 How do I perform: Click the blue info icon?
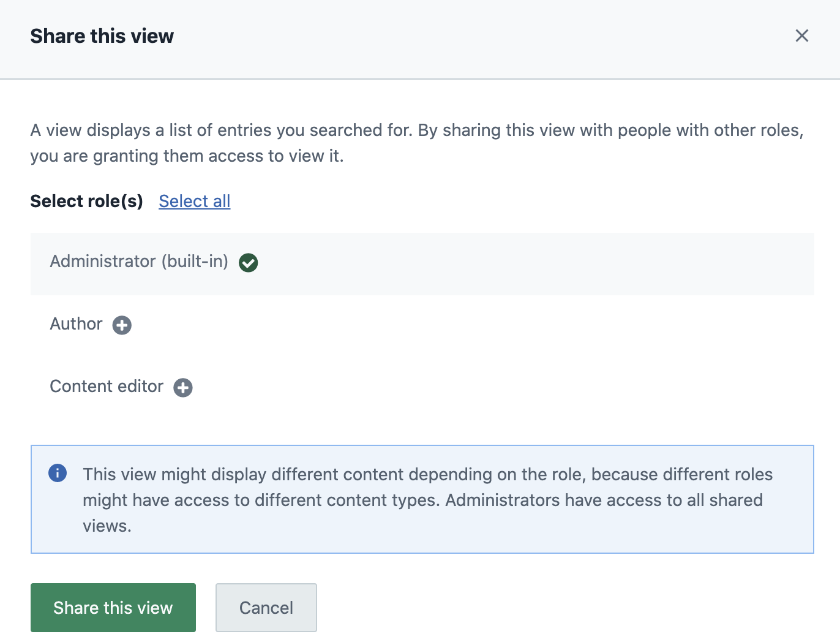click(58, 473)
